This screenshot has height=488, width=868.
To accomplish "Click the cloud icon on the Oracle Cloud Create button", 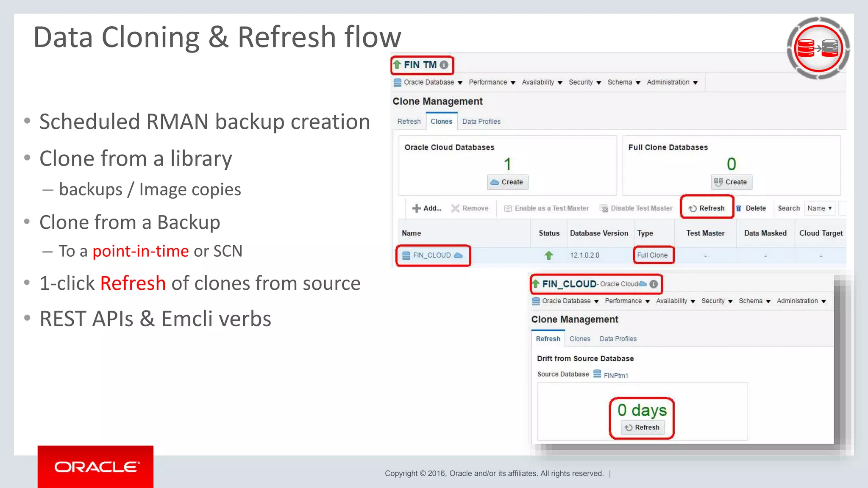I will 495,182.
